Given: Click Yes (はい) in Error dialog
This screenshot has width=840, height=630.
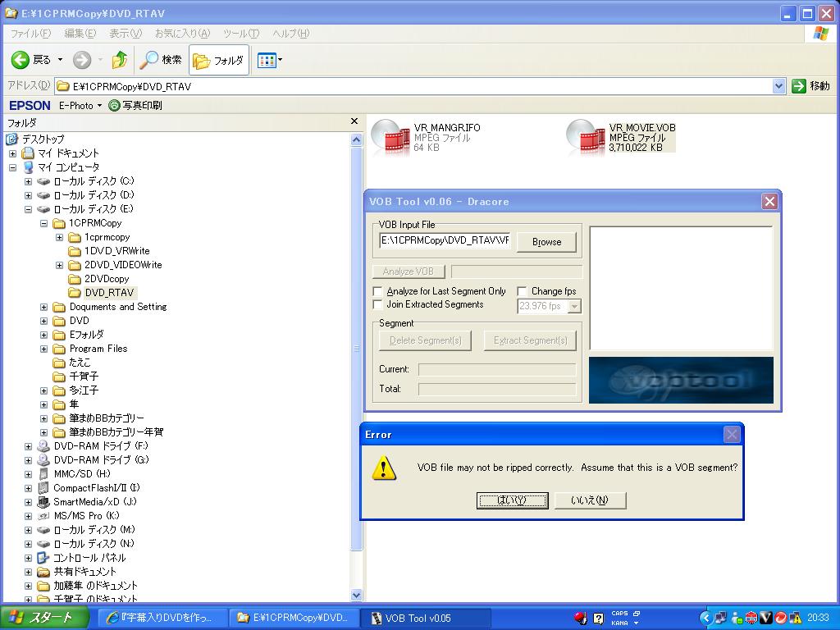Looking at the screenshot, I should coord(512,500).
